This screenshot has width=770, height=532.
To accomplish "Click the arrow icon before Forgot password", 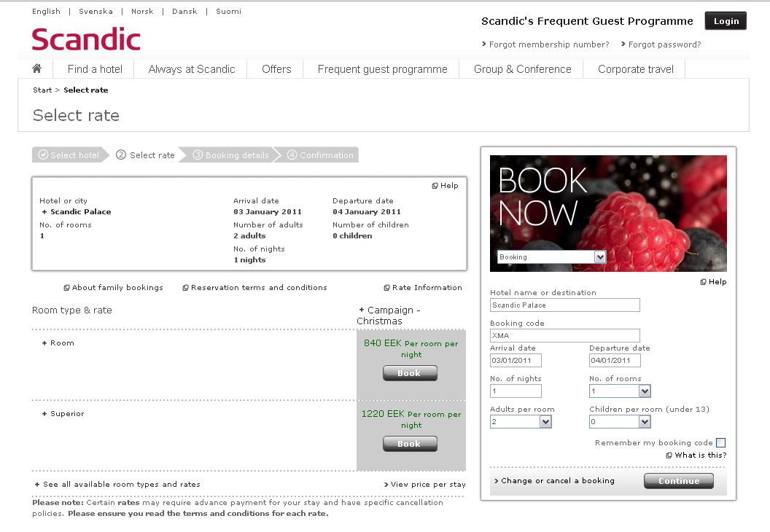I will 623,44.
